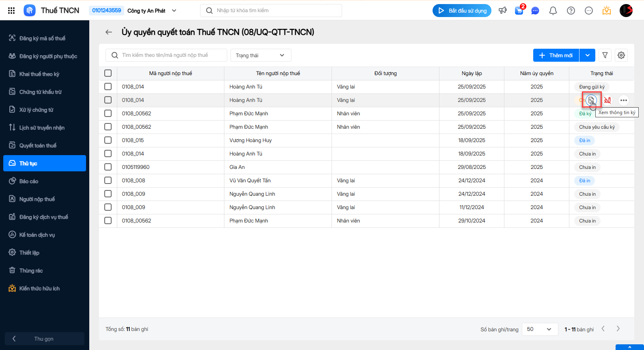Click the red cancel signing icon

(x=607, y=100)
